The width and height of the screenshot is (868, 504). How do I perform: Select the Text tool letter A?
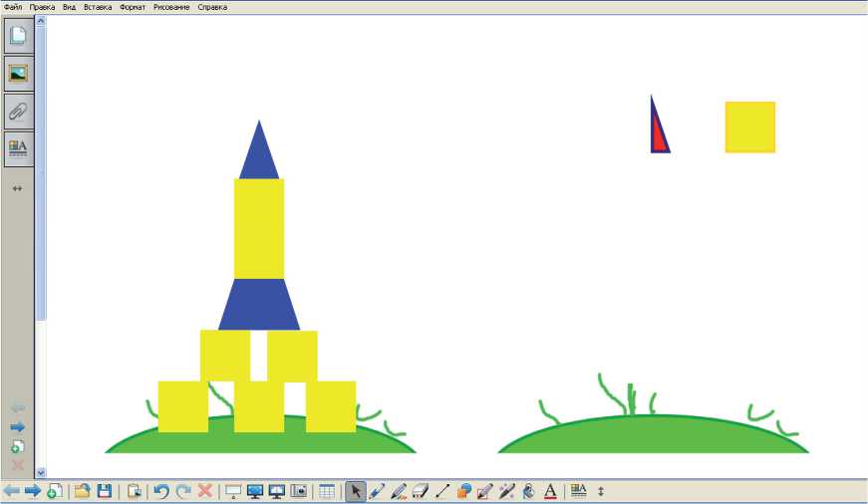coord(549,491)
